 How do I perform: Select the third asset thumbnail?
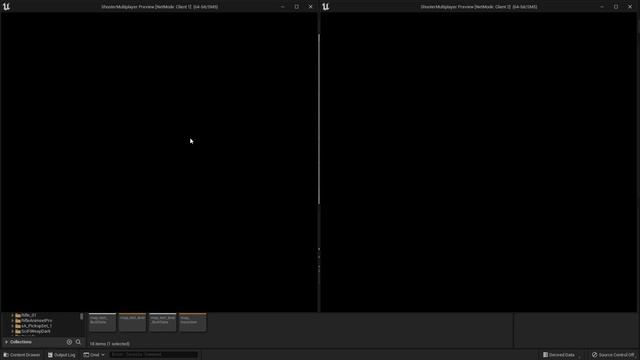(x=162, y=322)
